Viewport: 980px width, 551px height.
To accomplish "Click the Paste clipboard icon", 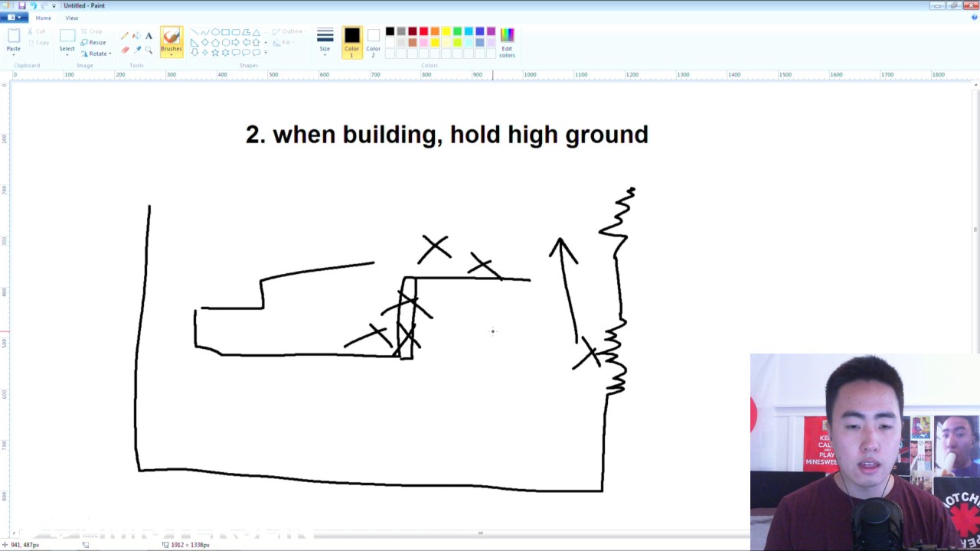I will (14, 37).
